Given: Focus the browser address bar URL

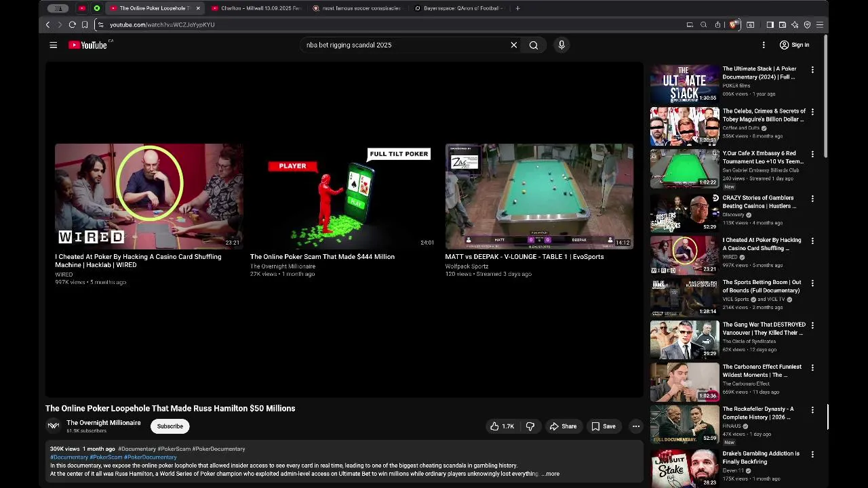Looking at the screenshot, I should 162,24.
